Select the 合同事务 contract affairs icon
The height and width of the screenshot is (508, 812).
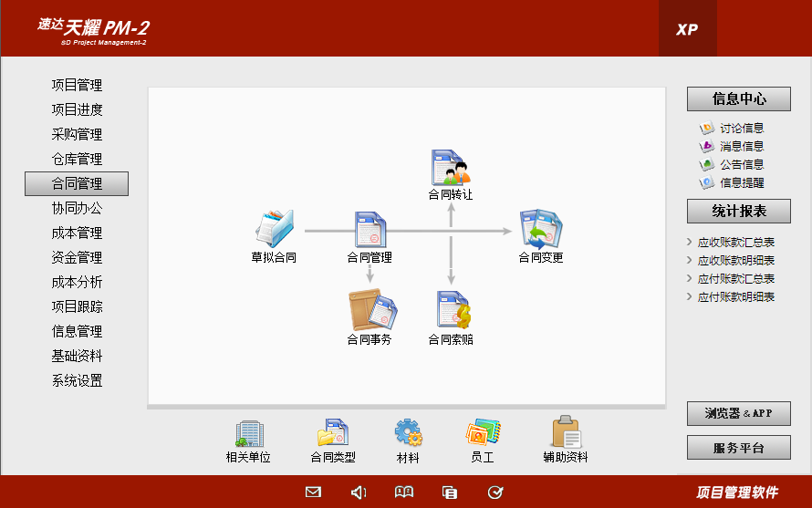370,310
